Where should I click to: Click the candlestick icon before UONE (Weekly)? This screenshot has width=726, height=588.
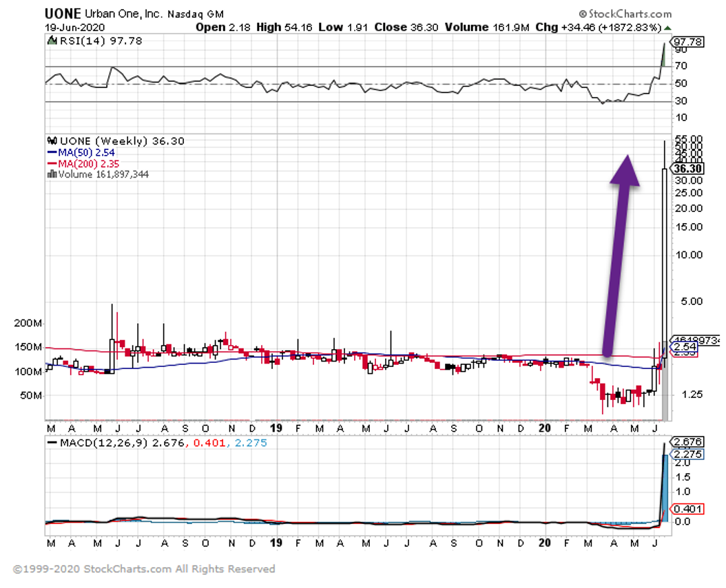point(52,140)
